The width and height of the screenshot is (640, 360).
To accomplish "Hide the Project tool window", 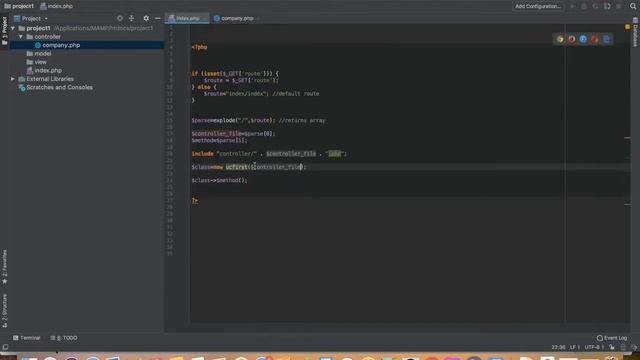I will [158, 18].
